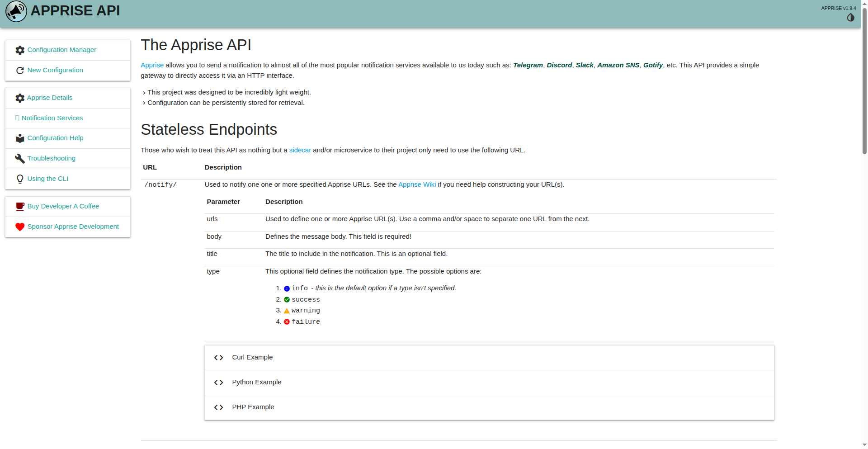
Task: Follow the Apprise Wiki link
Action: tap(417, 184)
